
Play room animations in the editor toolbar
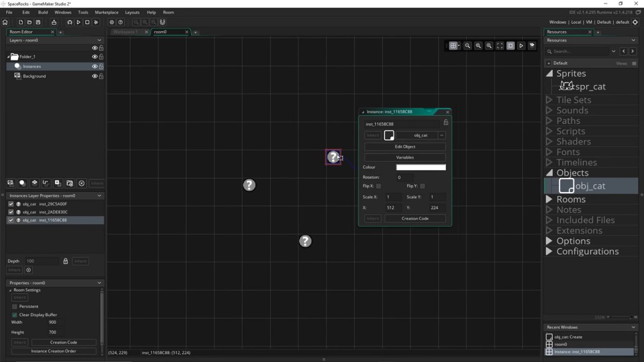tap(521, 46)
